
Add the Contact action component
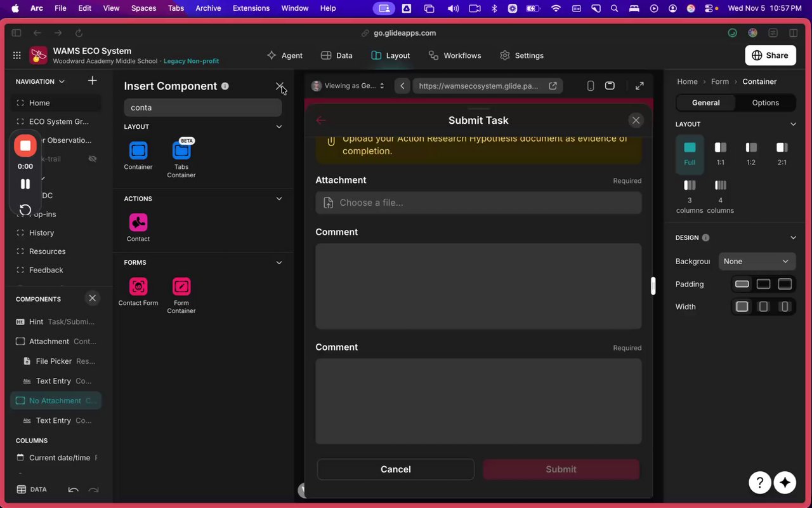[138, 227]
